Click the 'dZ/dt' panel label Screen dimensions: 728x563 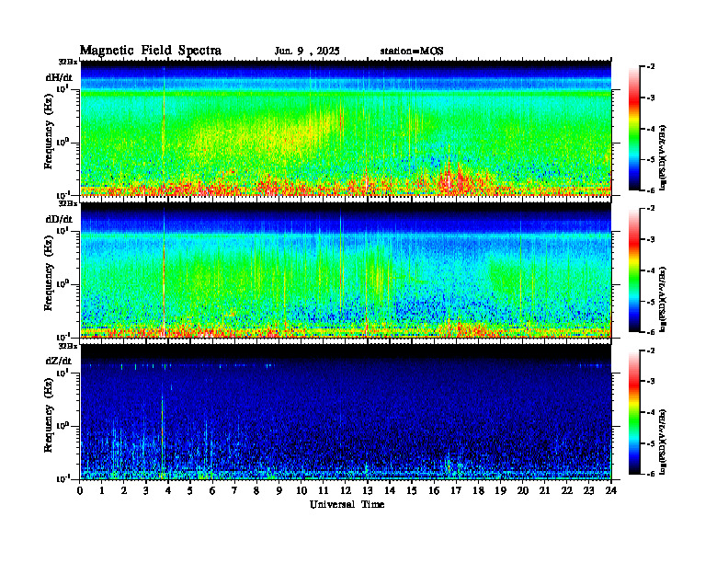point(59,361)
